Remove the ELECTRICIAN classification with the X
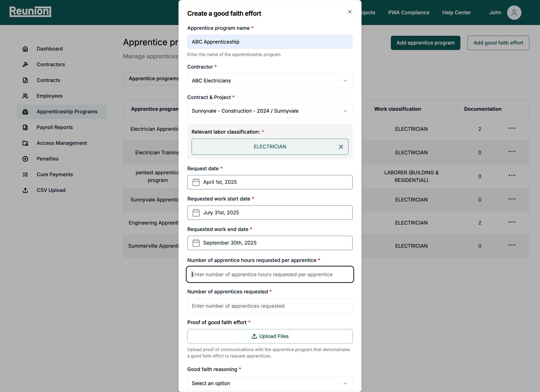Image resolution: width=540 pixels, height=392 pixels. coord(341,147)
